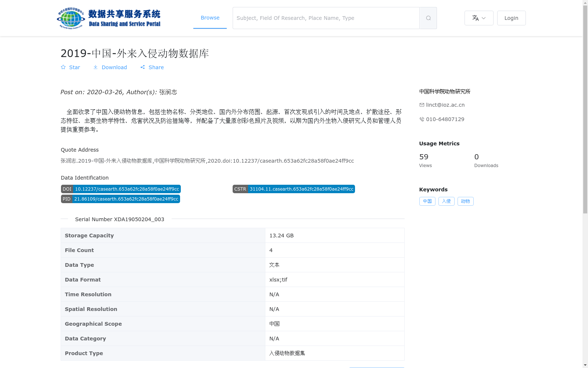Click the Share link text
The image size is (588, 368).
point(156,67)
